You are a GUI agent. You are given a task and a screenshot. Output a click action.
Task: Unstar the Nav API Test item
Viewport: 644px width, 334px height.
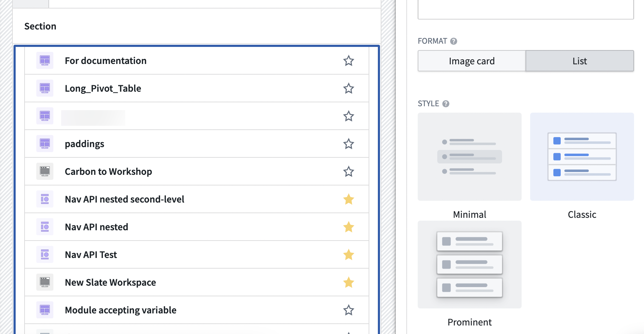click(348, 255)
